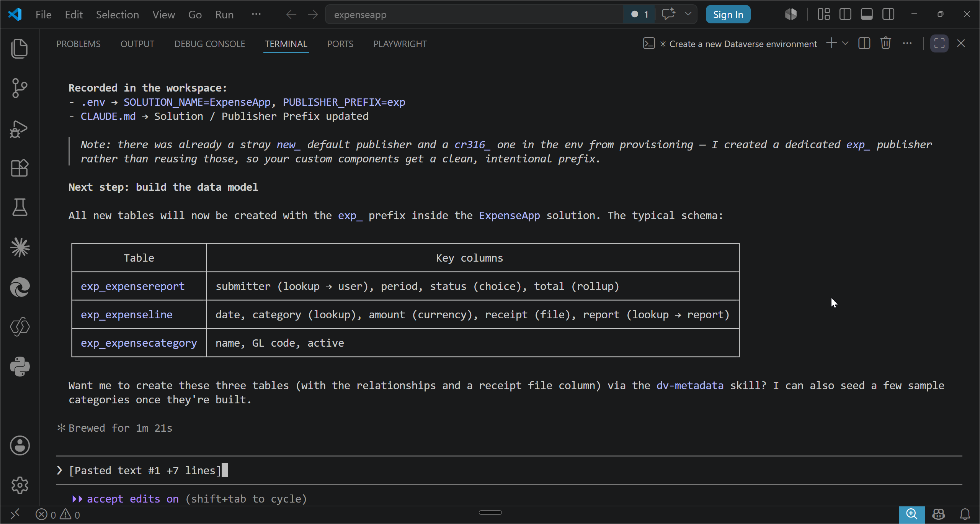
Task: Click the CLAUDE.md file reference
Action: (108, 116)
